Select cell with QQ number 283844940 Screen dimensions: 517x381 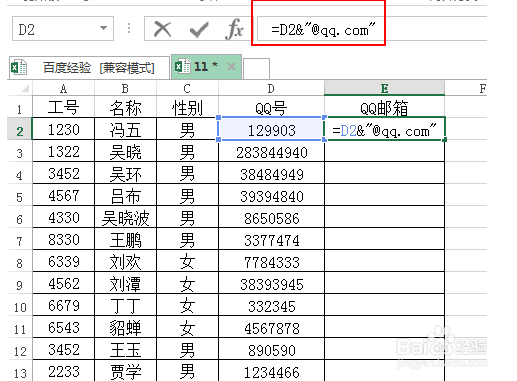click(x=271, y=152)
